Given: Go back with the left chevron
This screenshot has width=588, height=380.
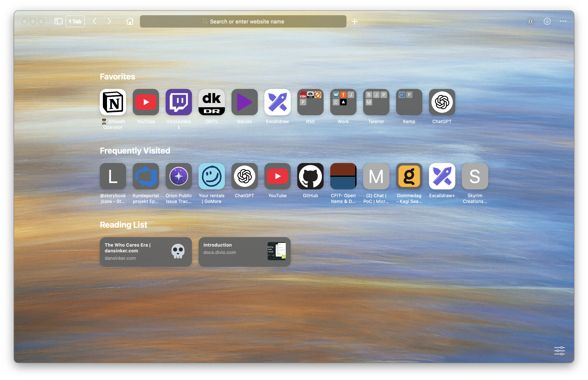Looking at the screenshot, I should pyautogui.click(x=94, y=21).
